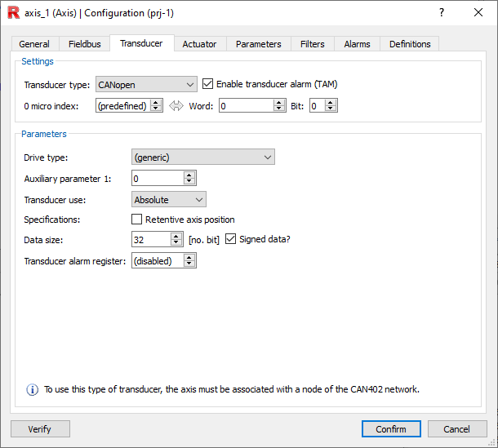The image size is (498, 448).
Task: Decrease Data size with down arrow
Action: pos(176,242)
